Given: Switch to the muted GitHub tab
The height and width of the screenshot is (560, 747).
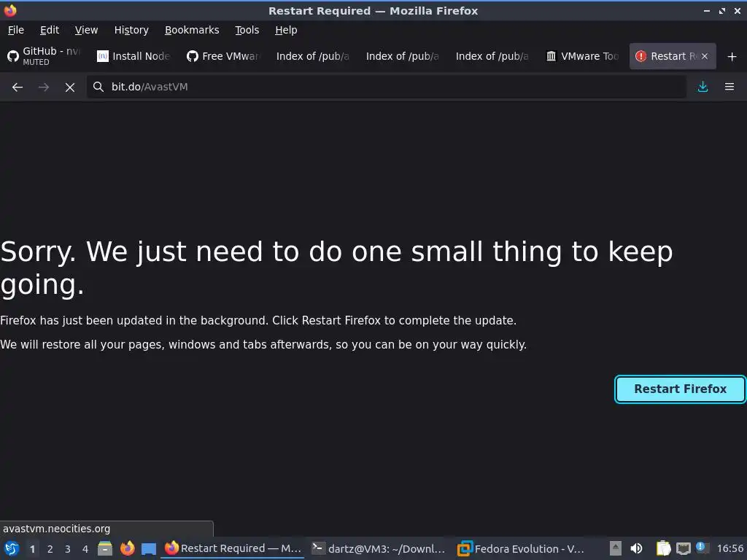Looking at the screenshot, I should click(x=44, y=56).
